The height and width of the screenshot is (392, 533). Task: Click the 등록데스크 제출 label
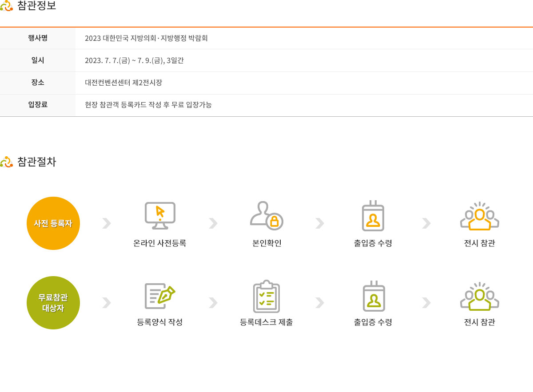click(x=266, y=322)
